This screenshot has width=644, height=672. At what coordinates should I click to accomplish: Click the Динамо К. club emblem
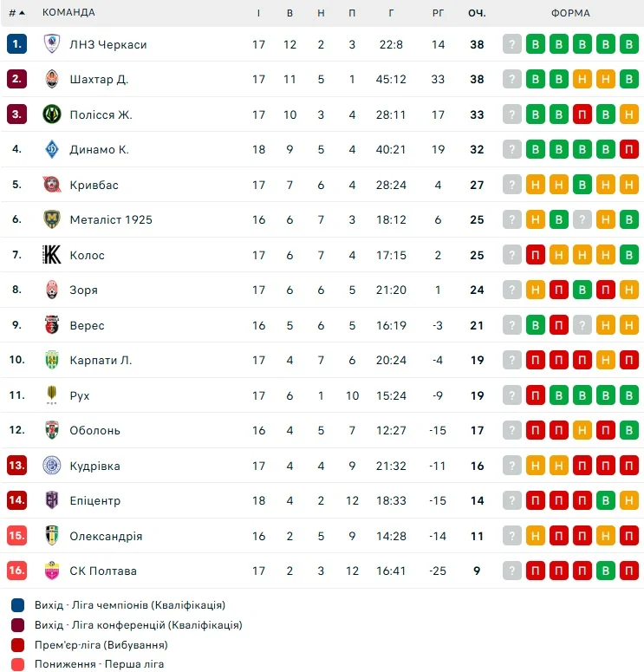tap(52, 149)
